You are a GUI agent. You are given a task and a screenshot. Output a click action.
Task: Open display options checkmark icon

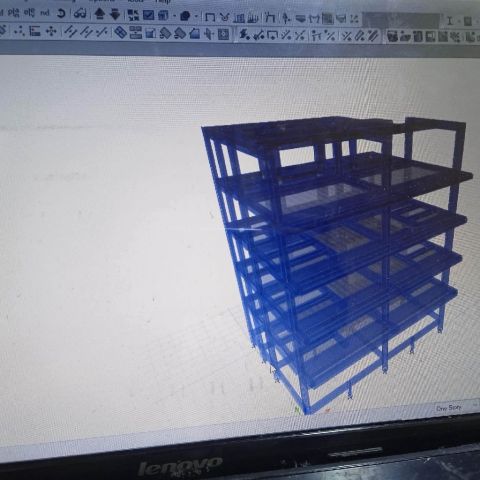[x=148, y=15]
